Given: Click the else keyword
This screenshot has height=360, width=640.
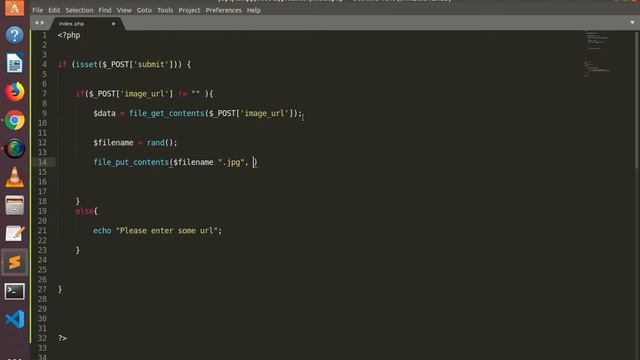Looking at the screenshot, I should point(84,211).
